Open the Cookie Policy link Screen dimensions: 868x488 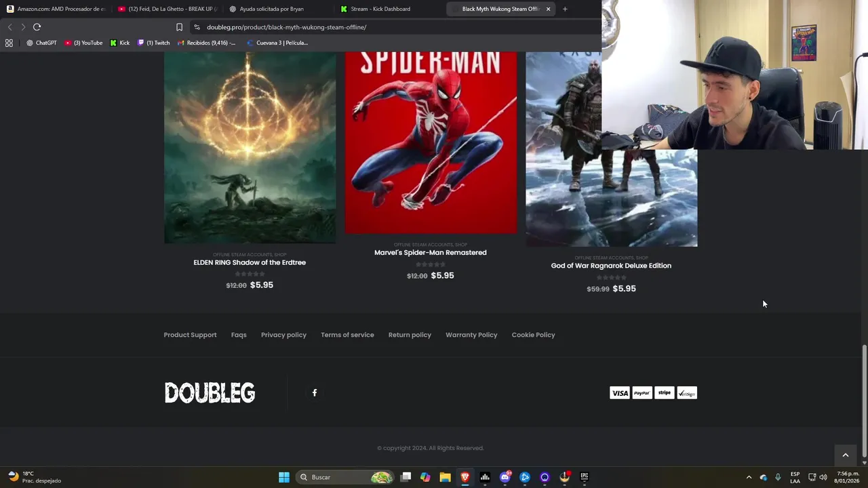(x=533, y=335)
